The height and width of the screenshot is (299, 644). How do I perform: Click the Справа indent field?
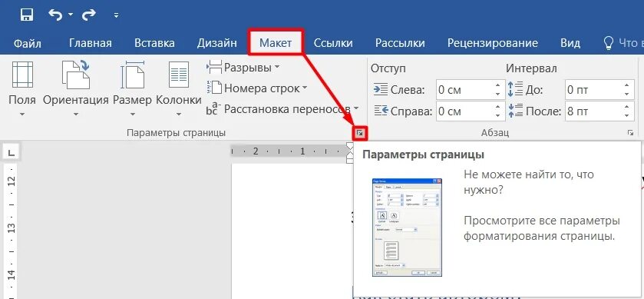click(x=464, y=111)
